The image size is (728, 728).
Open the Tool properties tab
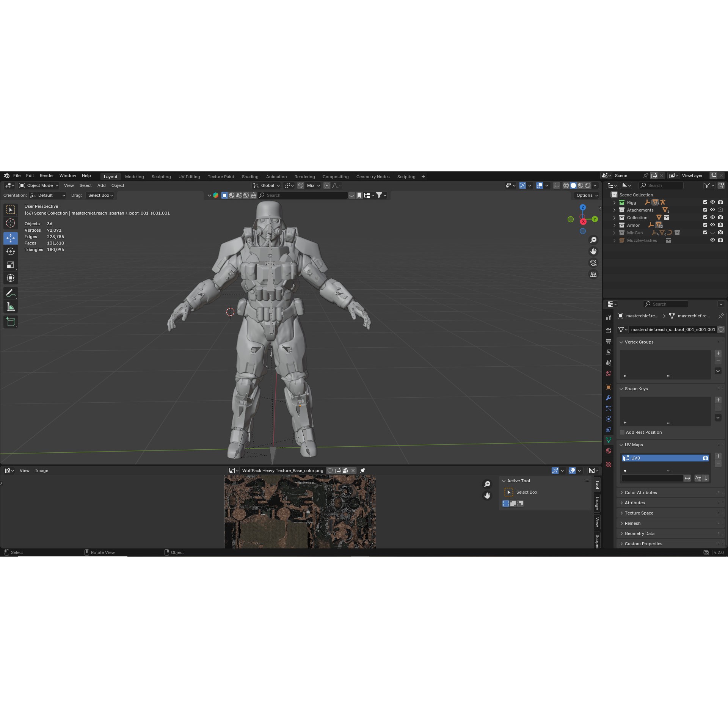tap(609, 317)
